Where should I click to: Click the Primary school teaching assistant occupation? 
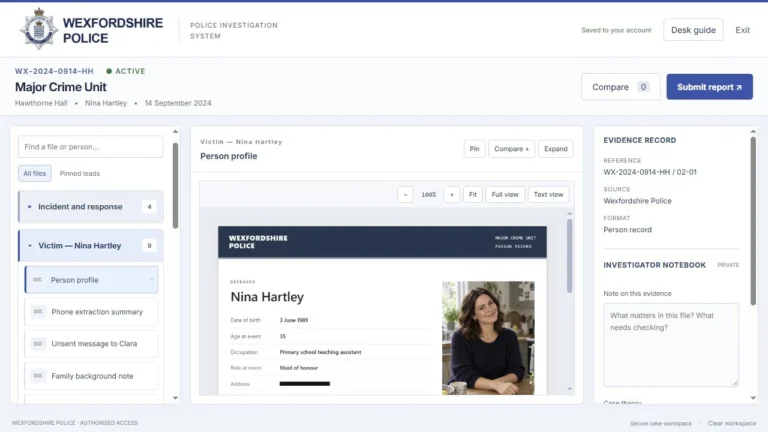point(320,352)
